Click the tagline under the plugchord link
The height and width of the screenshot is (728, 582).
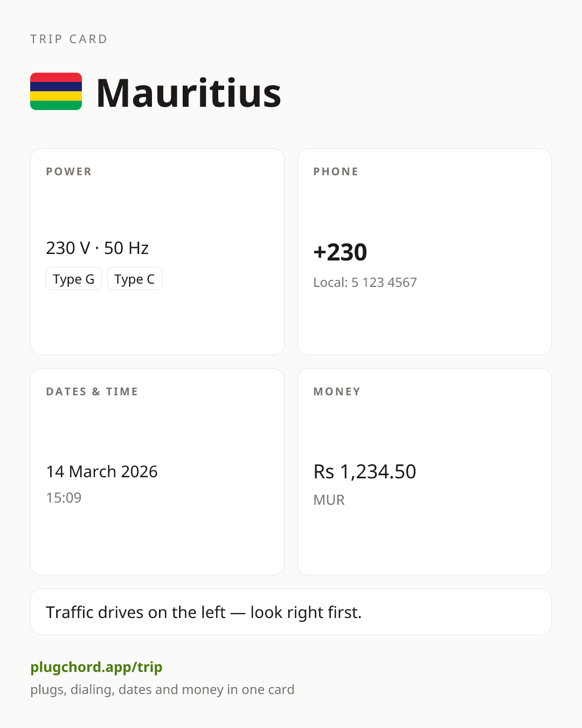162,690
